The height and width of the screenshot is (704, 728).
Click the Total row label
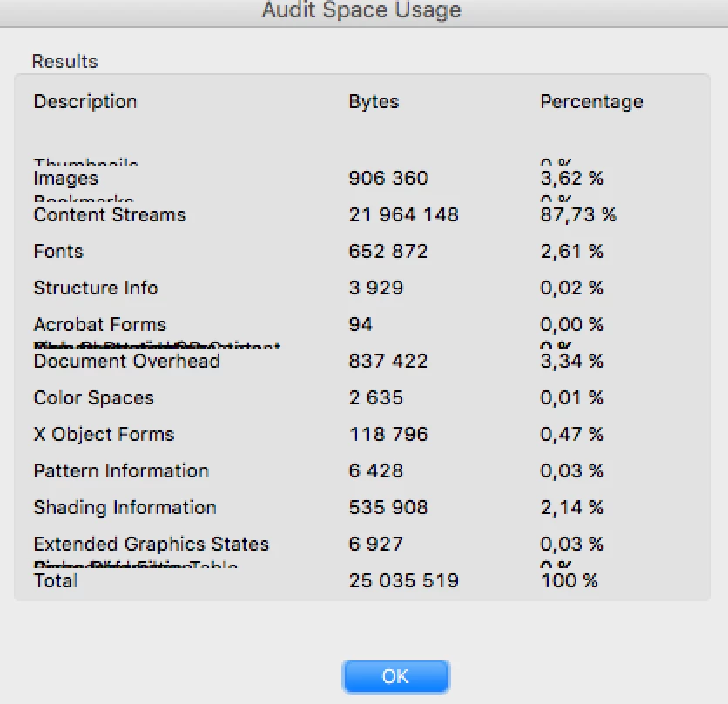point(56,581)
